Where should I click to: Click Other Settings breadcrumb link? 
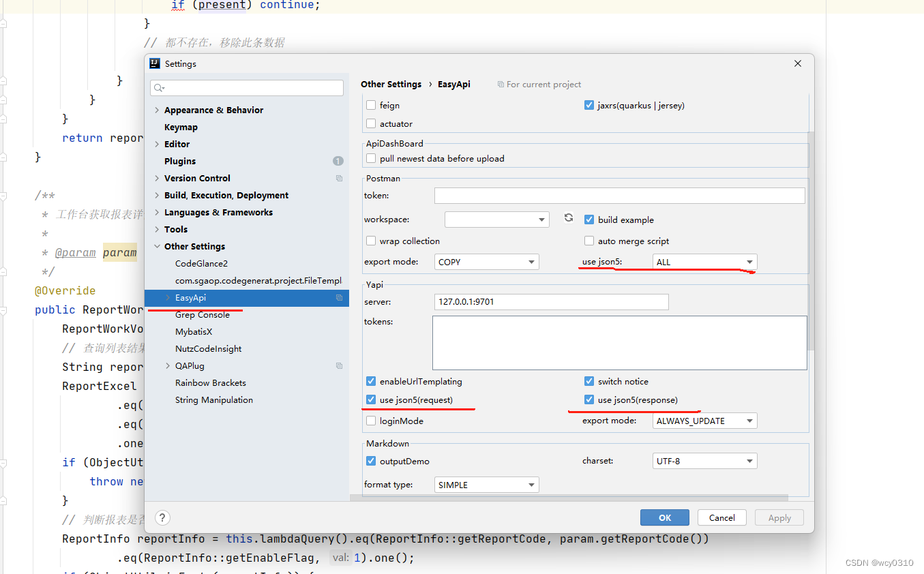(391, 85)
